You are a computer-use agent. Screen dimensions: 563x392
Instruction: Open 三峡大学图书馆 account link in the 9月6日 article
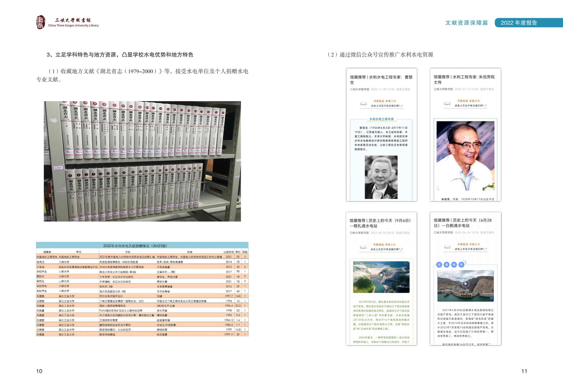click(359, 233)
